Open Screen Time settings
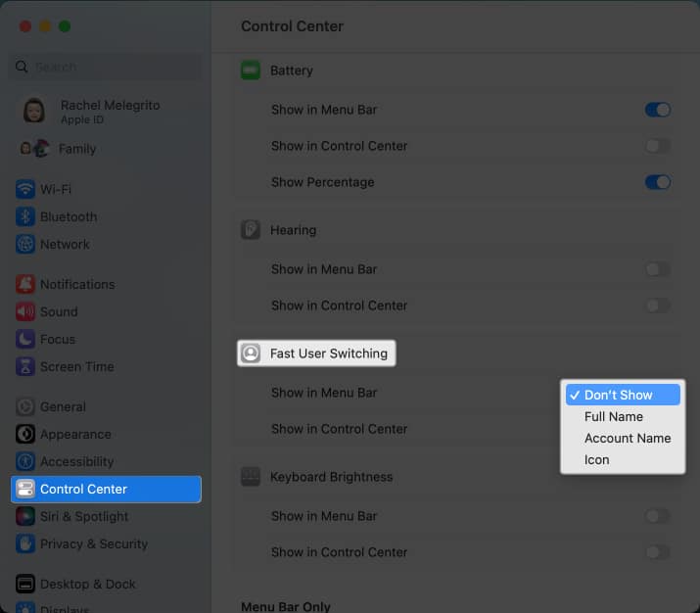 pyautogui.click(x=106, y=366)
